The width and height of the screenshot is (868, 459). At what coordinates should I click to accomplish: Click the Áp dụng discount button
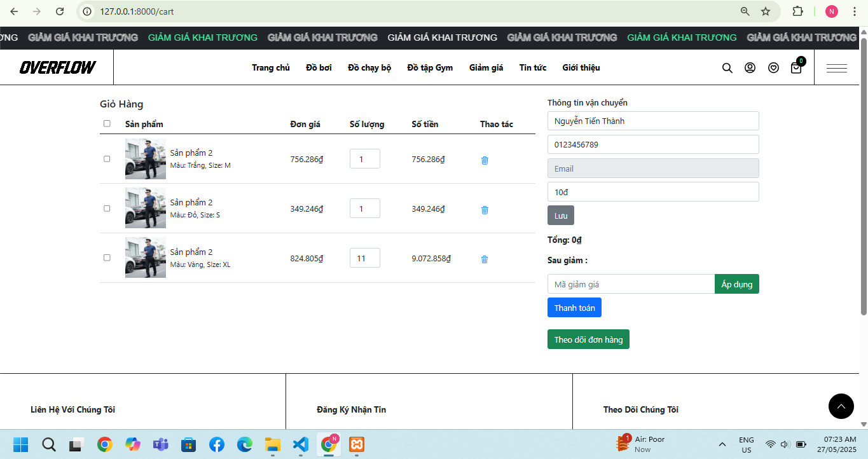(736, 284)
